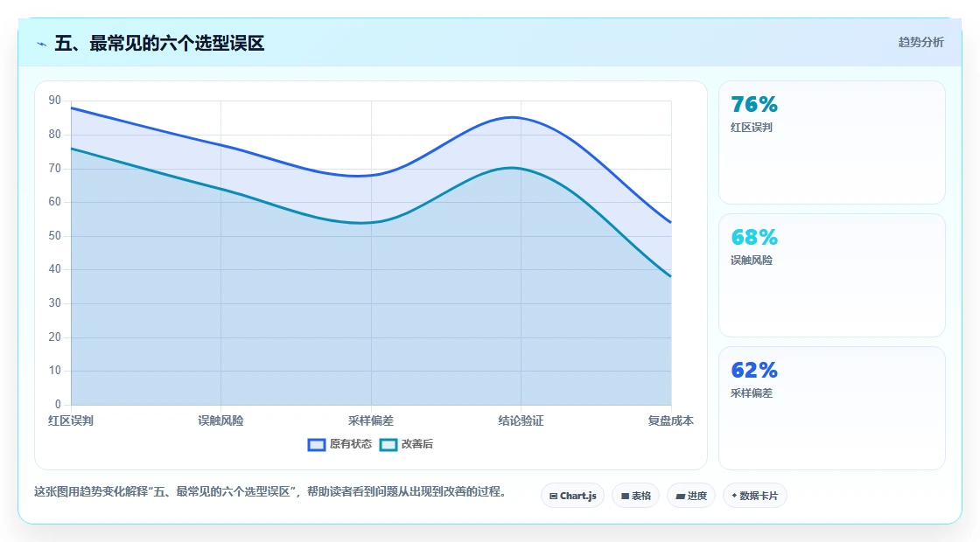
Task: Click the 红区误判 x-axis label
Action: (71, 420)
